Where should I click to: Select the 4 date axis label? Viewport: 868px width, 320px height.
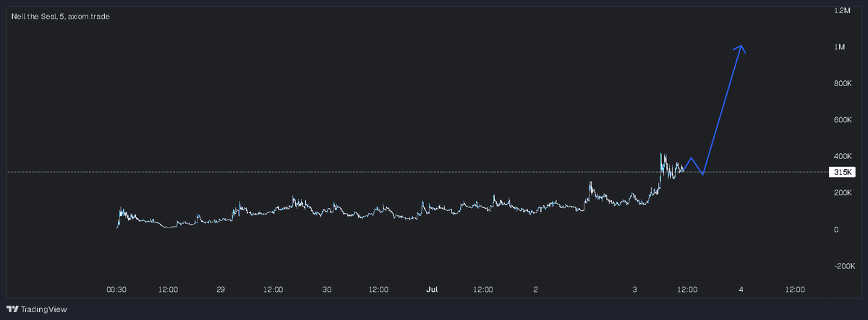pos(741,289)
